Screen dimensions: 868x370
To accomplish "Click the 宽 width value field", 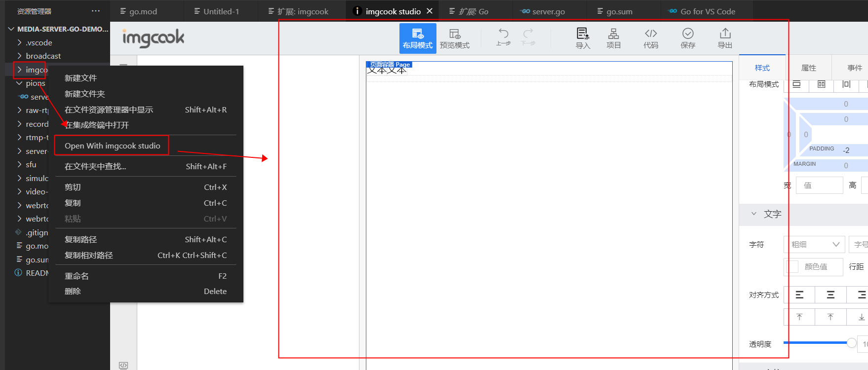I will (x=820, y=185).
